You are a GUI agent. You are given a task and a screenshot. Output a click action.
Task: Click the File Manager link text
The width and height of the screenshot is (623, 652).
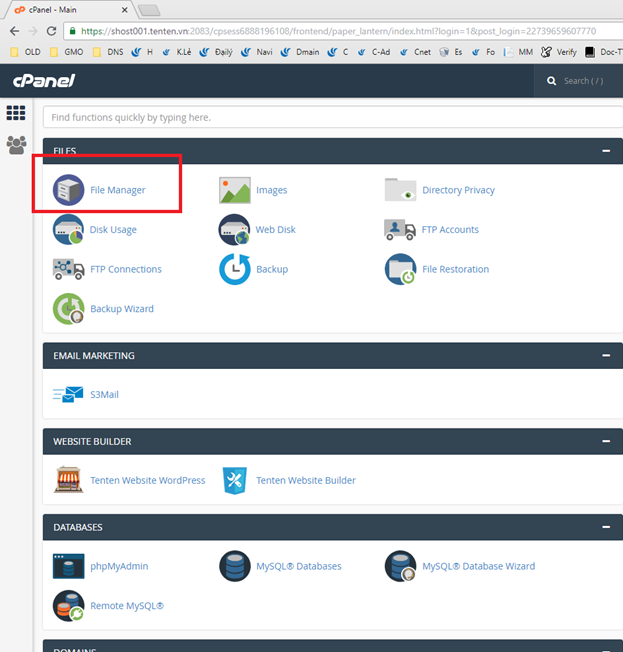click(x=118, y=190)
